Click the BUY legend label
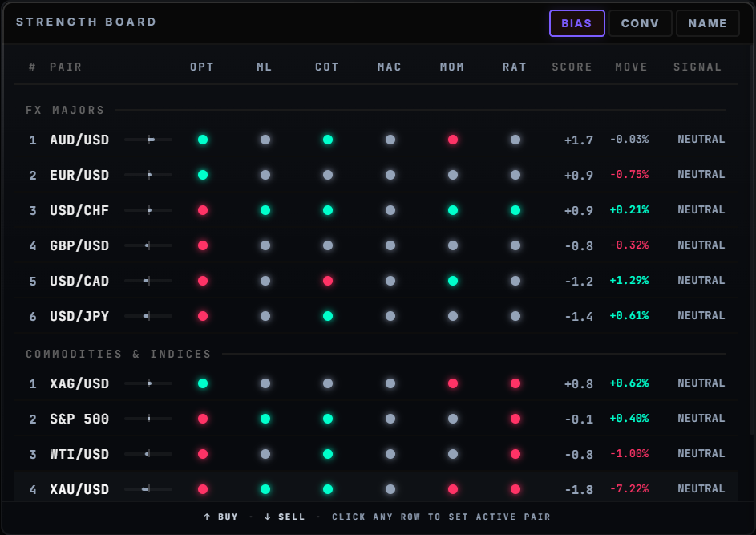756x535 pixels. (x=220, y=517)
